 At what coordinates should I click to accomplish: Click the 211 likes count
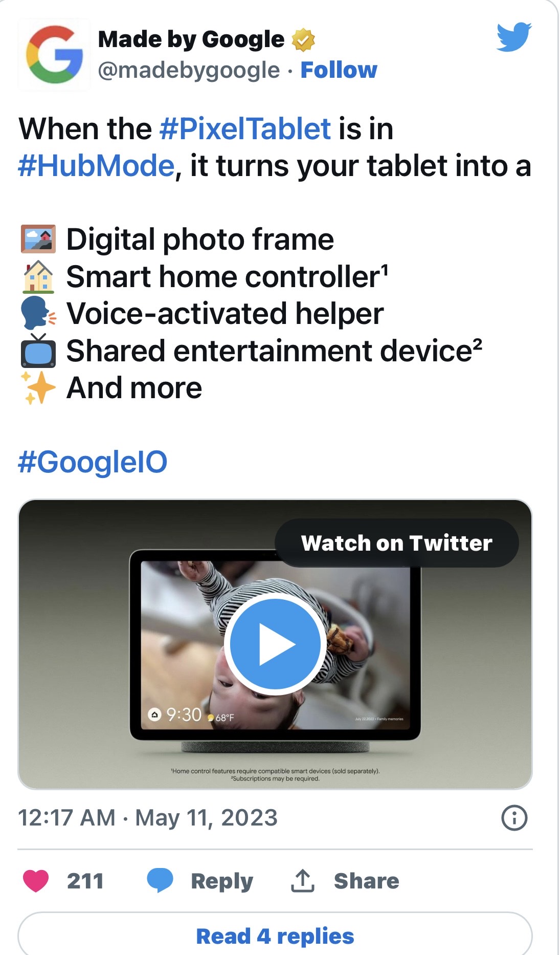[x=85, y=881]
